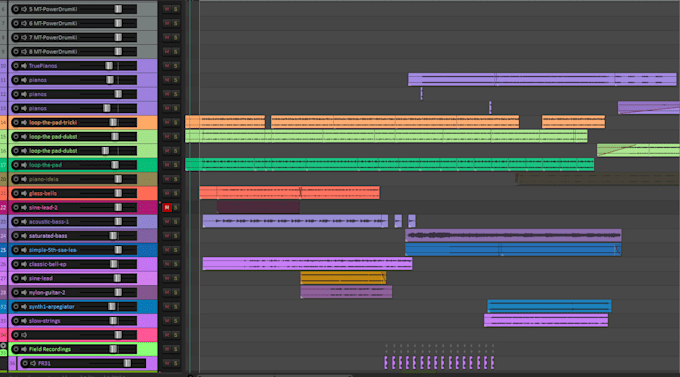The width and height of the screenshot is (680, 377).
Task: Arm the glass-bells track for recording
Action: click(x=16, y=193)
